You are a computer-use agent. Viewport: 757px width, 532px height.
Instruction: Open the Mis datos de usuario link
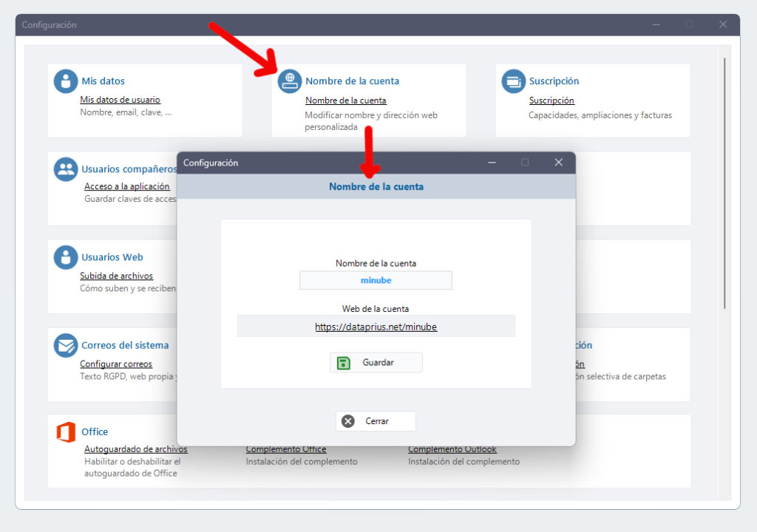pyautogui.click(x=120, y=100)
